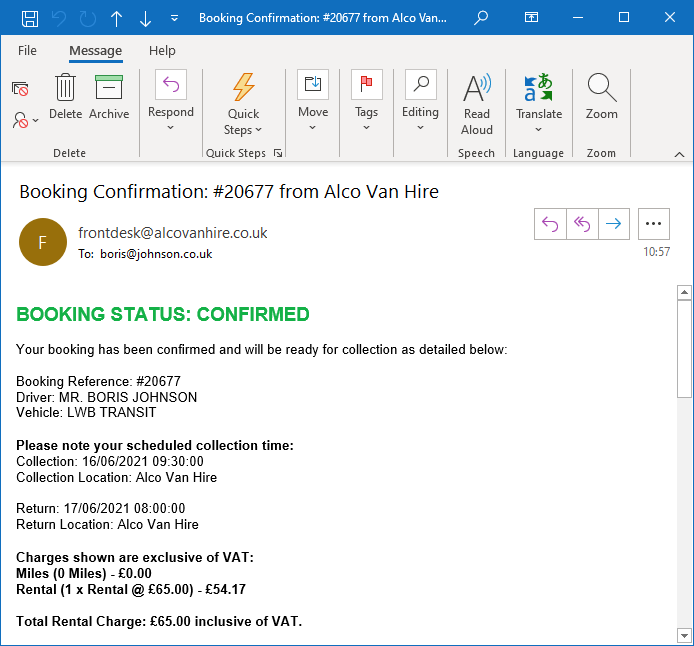
Task: Open the Help ribbon tab
Action: [162, 50]
